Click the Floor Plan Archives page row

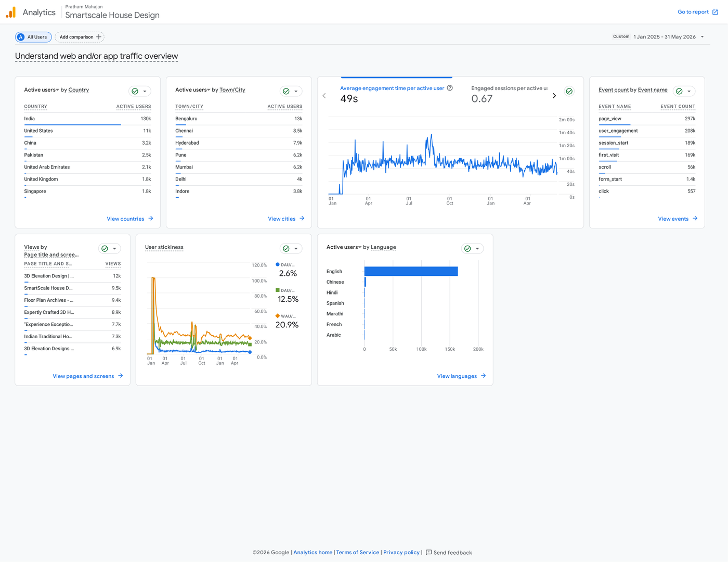[72, 300]
